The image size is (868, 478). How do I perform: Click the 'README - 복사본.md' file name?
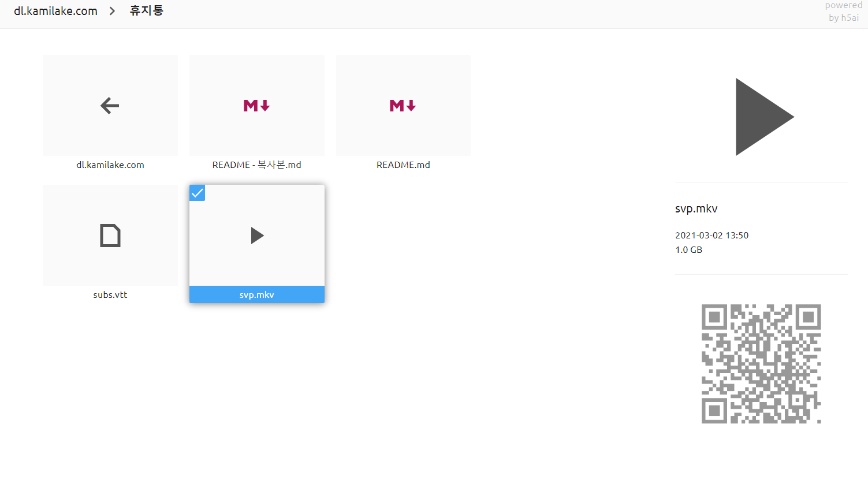[256, 165]
